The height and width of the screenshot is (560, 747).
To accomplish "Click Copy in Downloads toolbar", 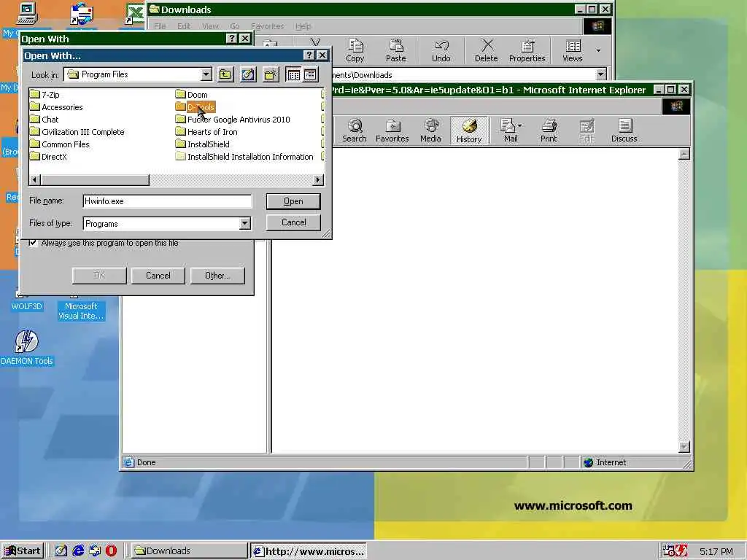I will click(x=355, y=50).
